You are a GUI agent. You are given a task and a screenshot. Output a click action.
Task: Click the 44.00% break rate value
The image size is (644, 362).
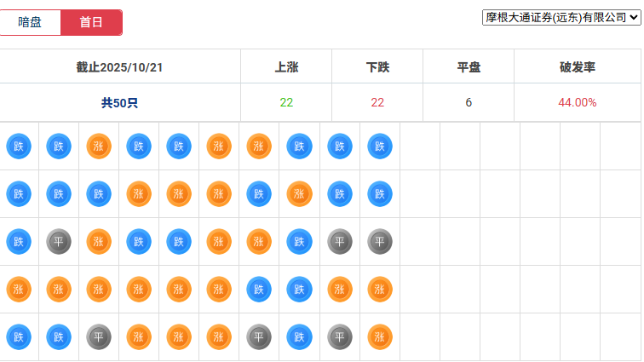click(577, 103)
